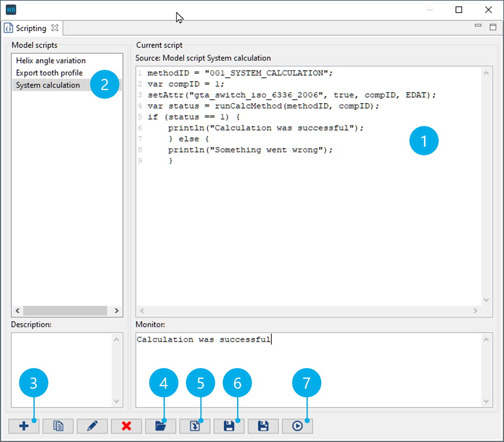
Task: Save the current script
Action: 229,426
